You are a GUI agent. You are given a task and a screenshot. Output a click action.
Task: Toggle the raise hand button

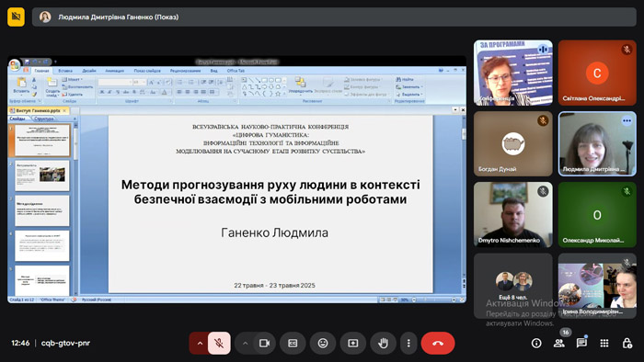(x=383, y=343)
